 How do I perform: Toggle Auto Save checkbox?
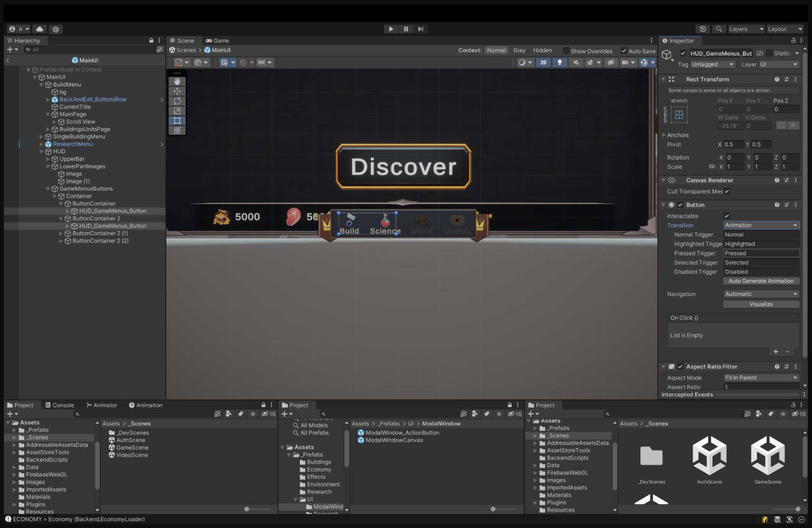(x=624, y=51)
